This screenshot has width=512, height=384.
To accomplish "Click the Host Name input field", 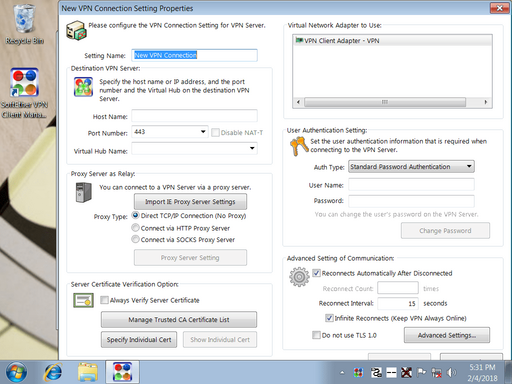I will coord(194,116).
